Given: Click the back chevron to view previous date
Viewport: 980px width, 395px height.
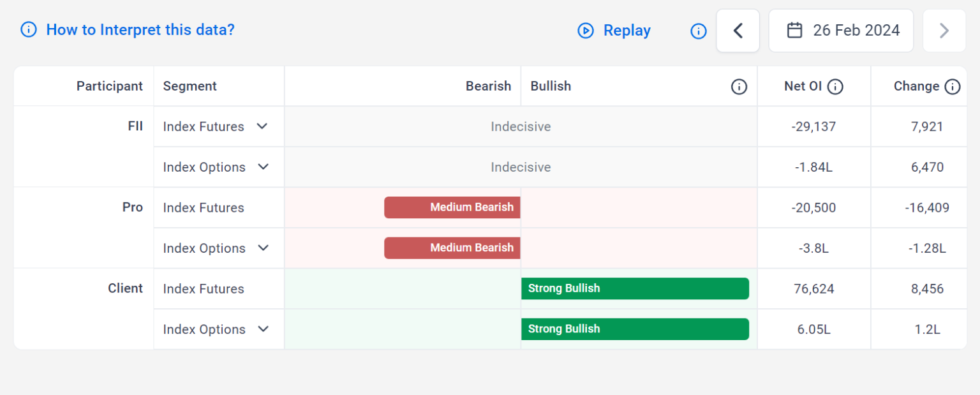Looking at the screenshot, I should point(738,30).
